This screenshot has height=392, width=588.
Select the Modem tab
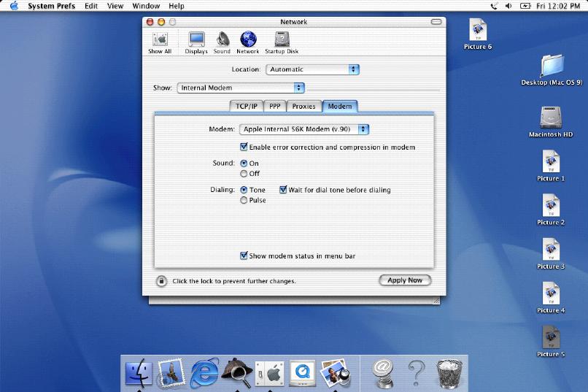pos(340,106)
